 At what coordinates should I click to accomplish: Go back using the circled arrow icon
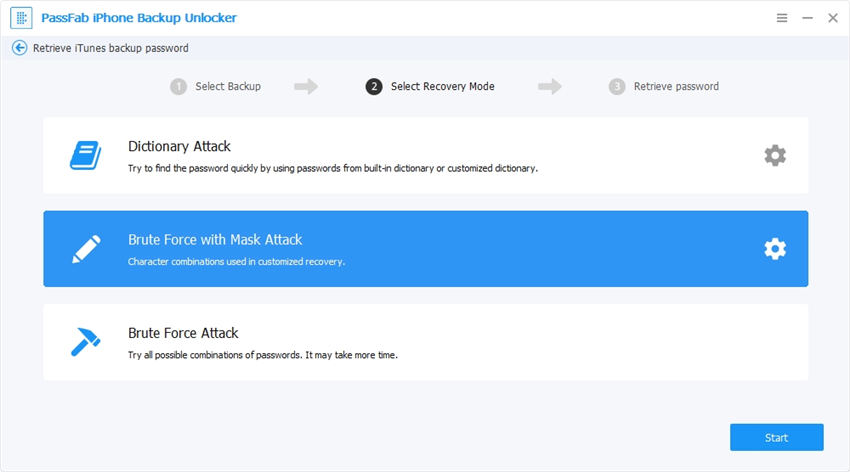(x=19, y=48)
